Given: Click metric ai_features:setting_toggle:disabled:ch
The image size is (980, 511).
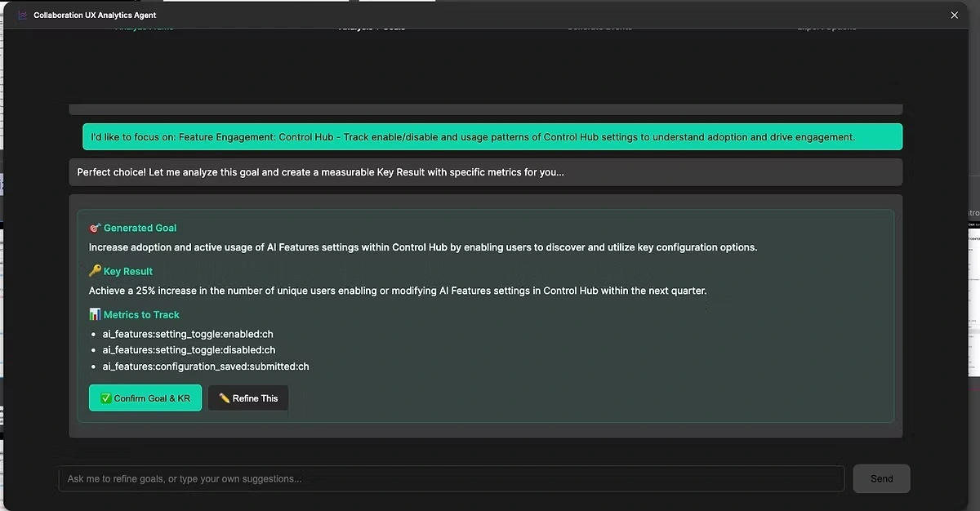Looking at the screenshot, I should [x=189, y=350].
